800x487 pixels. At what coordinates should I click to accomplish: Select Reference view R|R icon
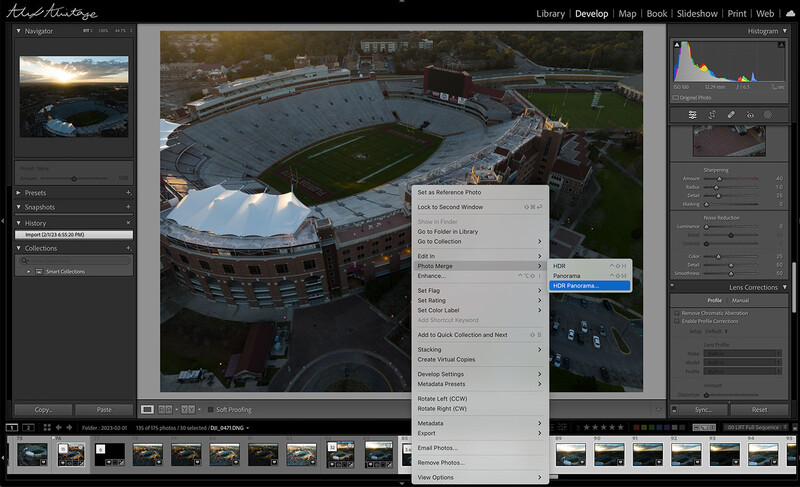165,409
